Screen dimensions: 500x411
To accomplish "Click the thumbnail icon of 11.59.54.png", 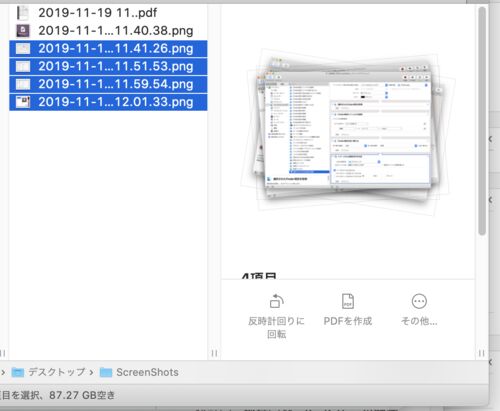I will coord(23,84).
